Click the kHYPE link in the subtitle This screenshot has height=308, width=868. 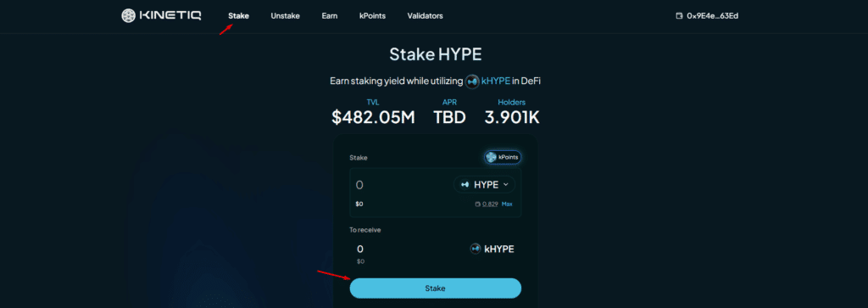496,81
